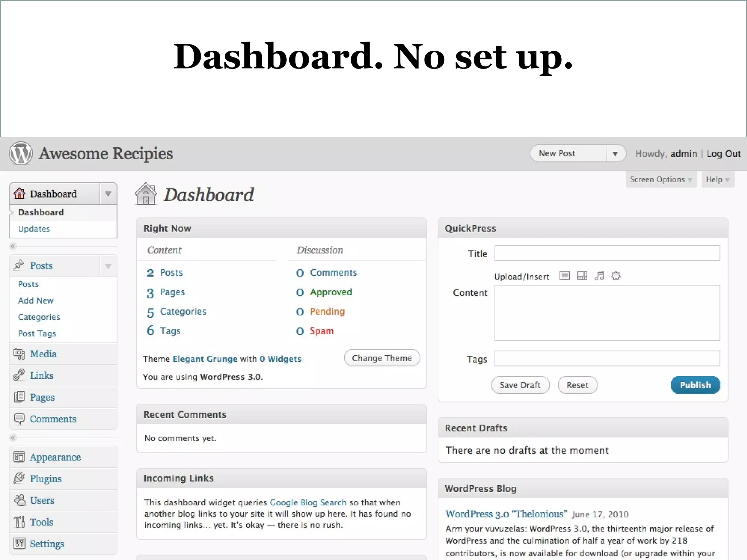The height and width of the screenshot is (560, 747).
Task: Click the large Dashboard heading house icon
Action: tap(146, 194)
